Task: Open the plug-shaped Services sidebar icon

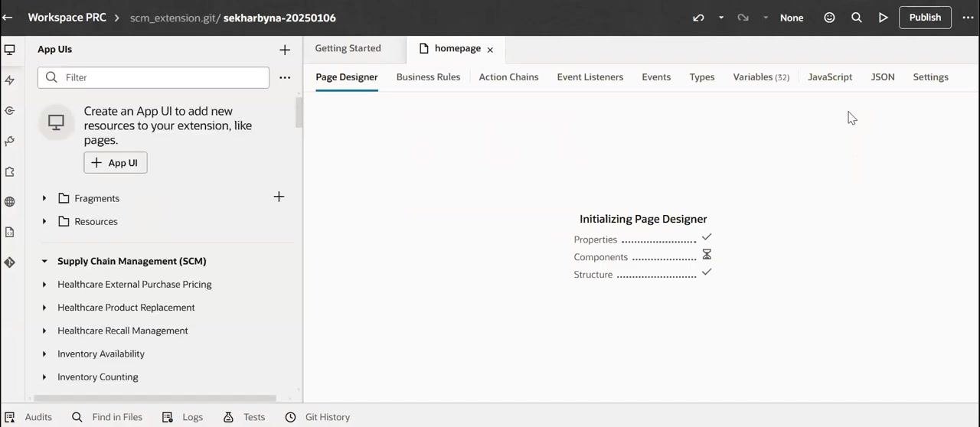Action: click(10, 141)
